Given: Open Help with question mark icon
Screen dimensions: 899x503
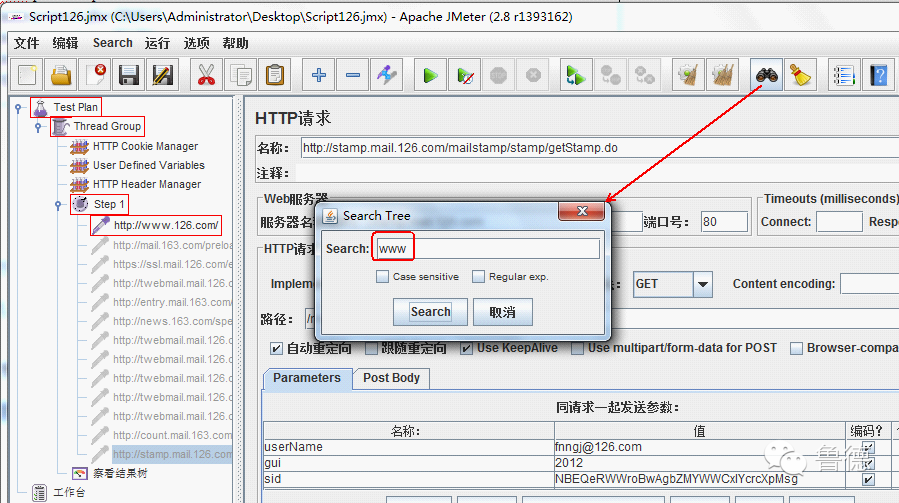Looking at the screenshot, I should click(x=878, y=75).
